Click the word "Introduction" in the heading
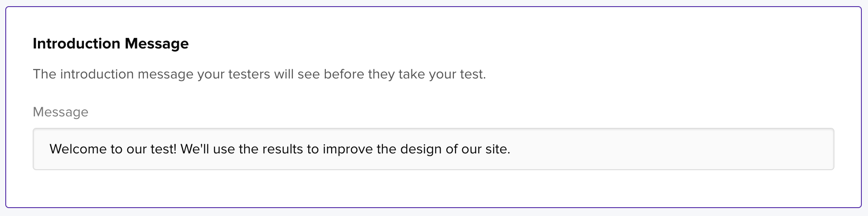The height and width of the screenshot is (216, 868). coord(76,44)
